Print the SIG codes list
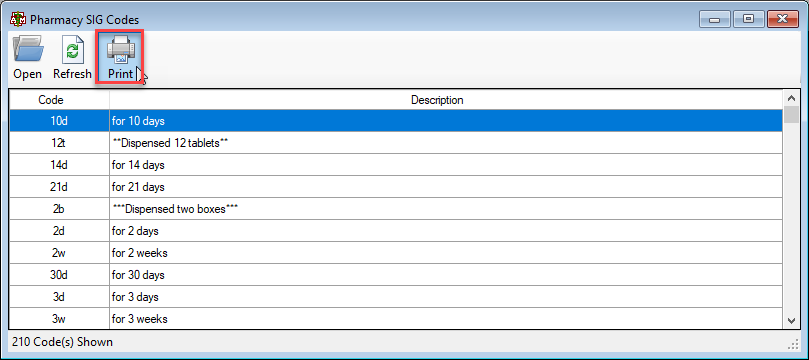 coord(120,58)
